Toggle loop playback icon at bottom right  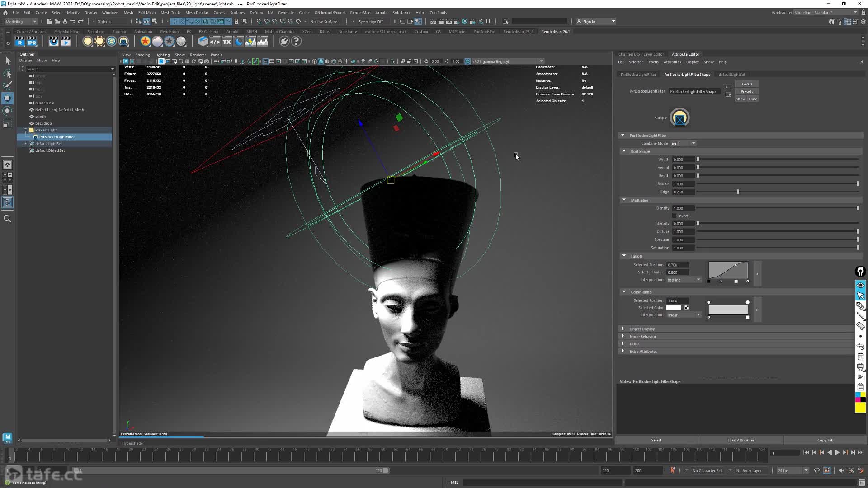tap(816, 470)
